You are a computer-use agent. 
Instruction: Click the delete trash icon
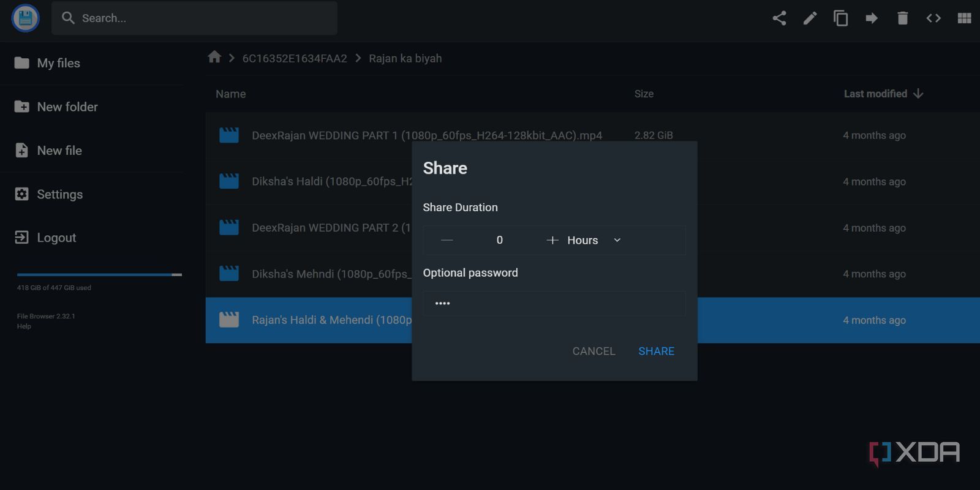[x=902, y=18]
